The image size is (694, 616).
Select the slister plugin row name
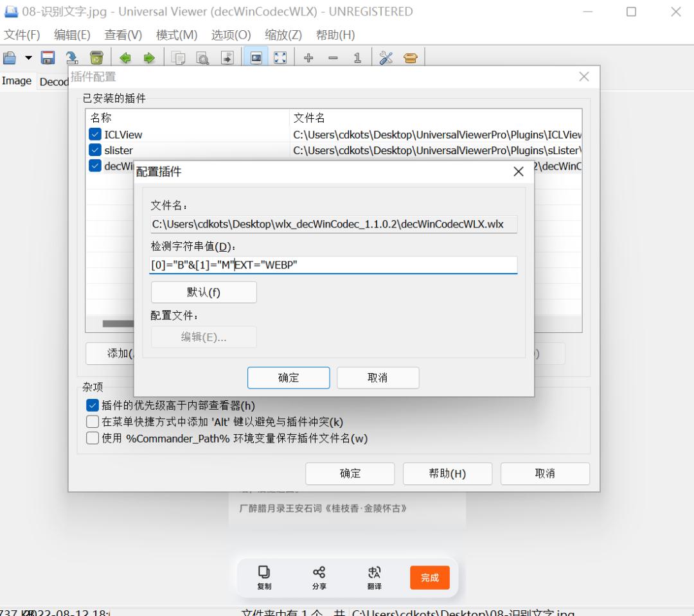pyautogui.click(x=119, y=150)
